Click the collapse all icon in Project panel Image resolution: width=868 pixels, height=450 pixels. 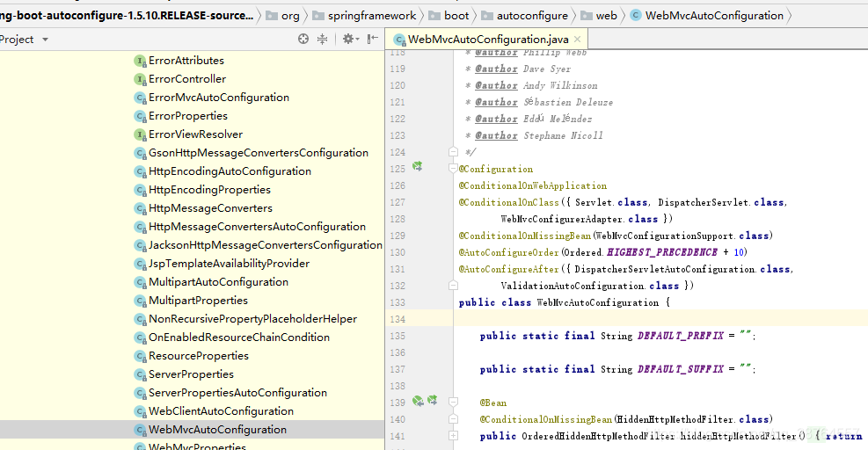(x=322, y=39)
